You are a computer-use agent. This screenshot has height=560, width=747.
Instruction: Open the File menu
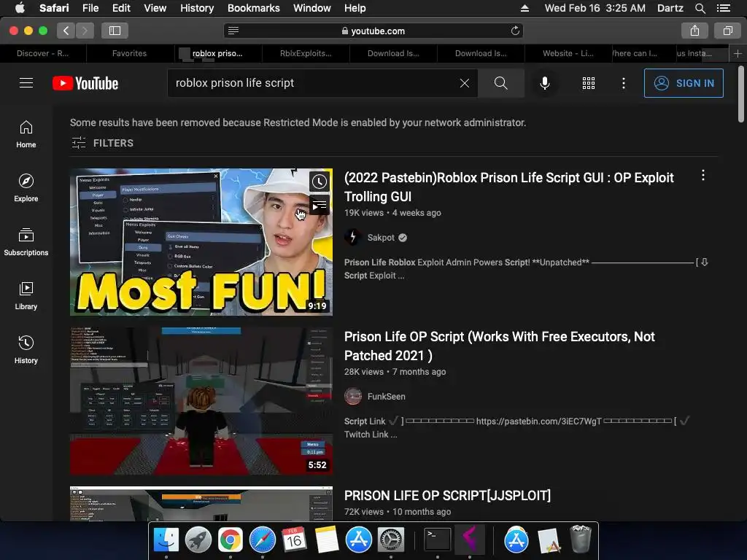(x=90, y=8)
